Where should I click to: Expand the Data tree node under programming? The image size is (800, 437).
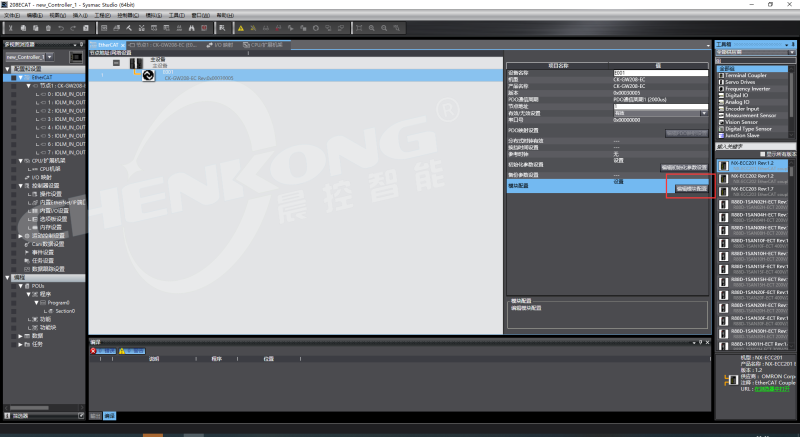click(x=20, y=336)
